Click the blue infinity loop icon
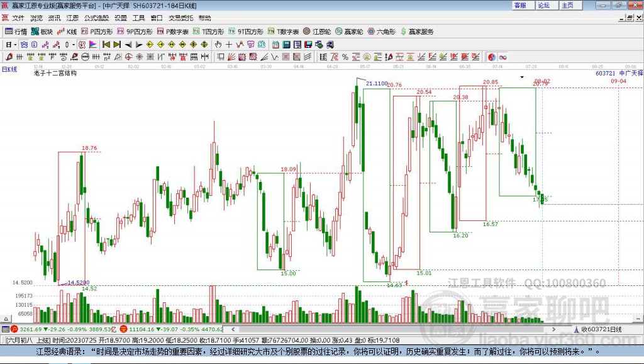 (x=502, y=57)
